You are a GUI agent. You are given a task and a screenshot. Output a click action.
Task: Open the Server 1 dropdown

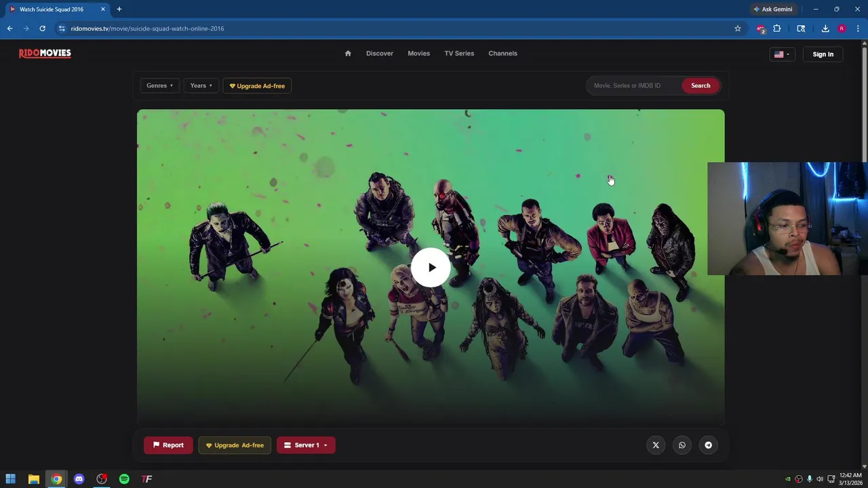[x=306, y=445]
